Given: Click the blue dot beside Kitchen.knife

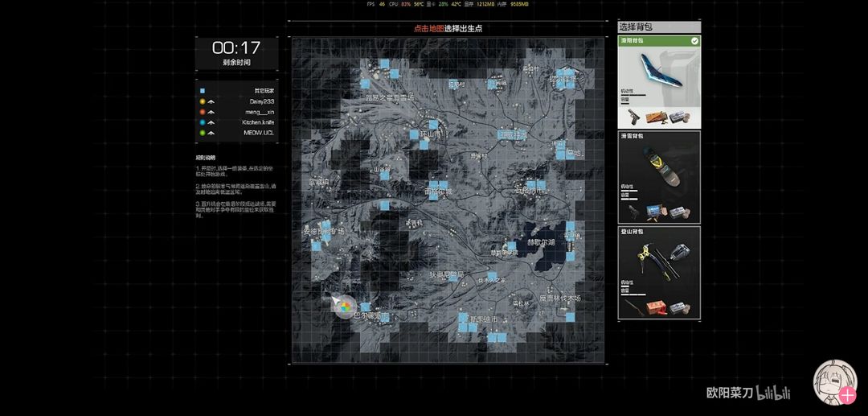Looking at the screenshot, I should tap(203, 122).
